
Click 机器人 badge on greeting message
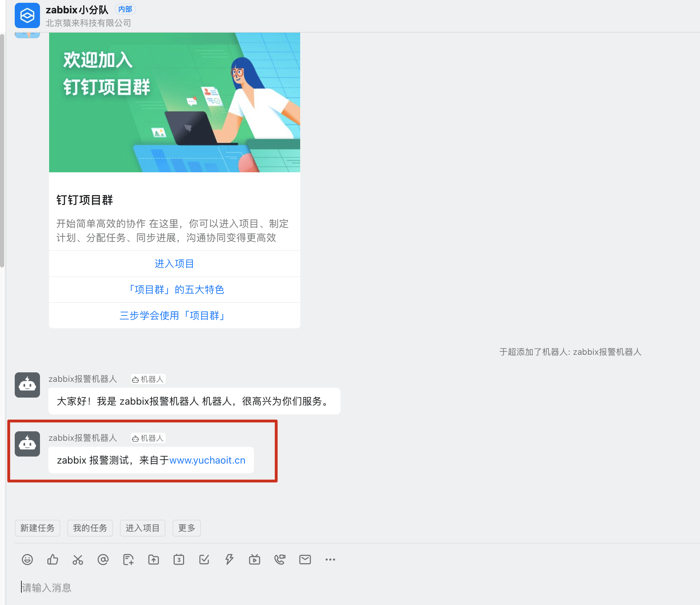pyautogui.click(x=148, y=379)
